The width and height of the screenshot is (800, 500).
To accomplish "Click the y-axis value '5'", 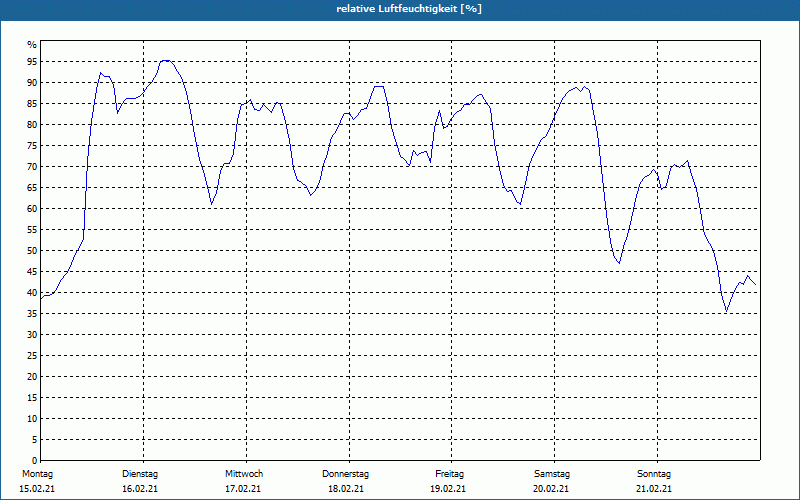I will [35, 440].
